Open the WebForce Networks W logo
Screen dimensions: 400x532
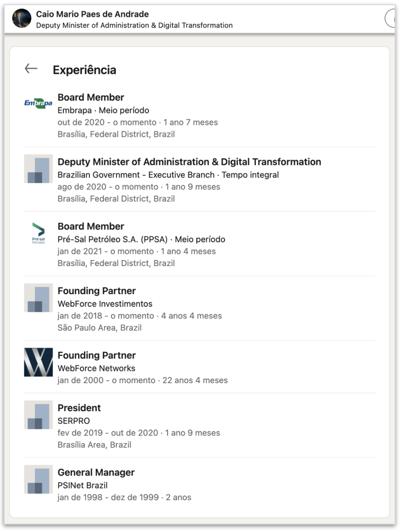pyautogui.click(x=38, y=362)
